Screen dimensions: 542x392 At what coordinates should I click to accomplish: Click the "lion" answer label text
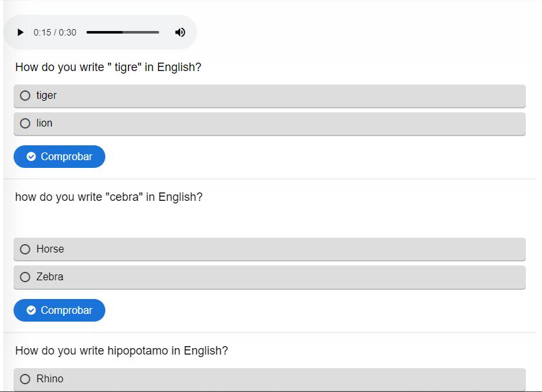point(45,123)
